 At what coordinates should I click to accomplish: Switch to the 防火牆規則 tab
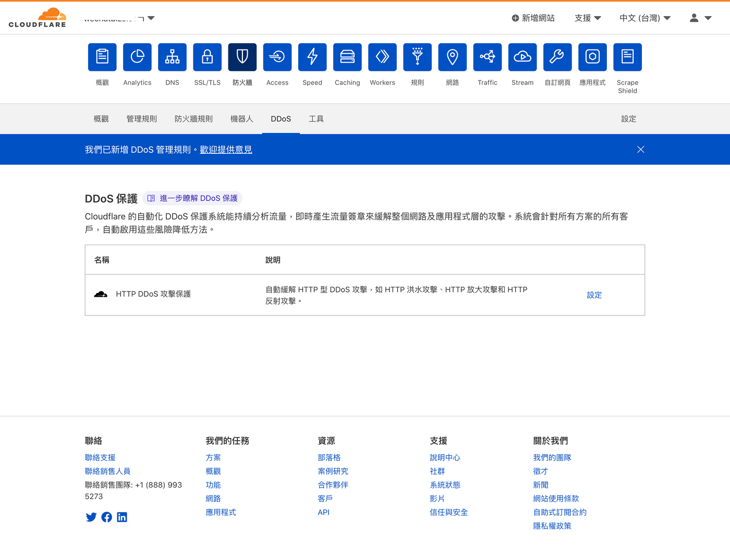point(193,119)
